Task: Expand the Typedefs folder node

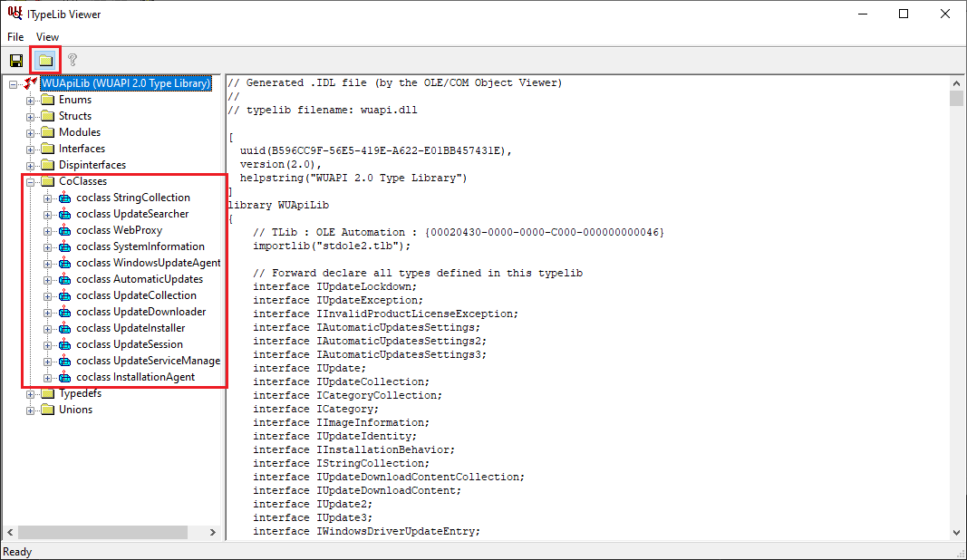Action: 30,394
